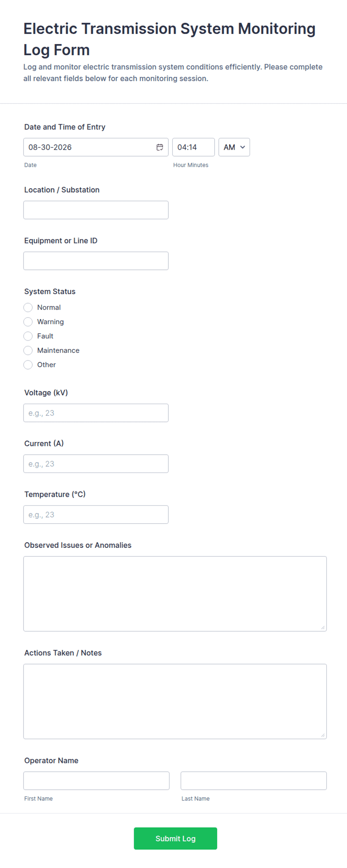Click the Actions Taken / Notes textarea
This screenshot has height=868, width=347.
coord(175,701)
